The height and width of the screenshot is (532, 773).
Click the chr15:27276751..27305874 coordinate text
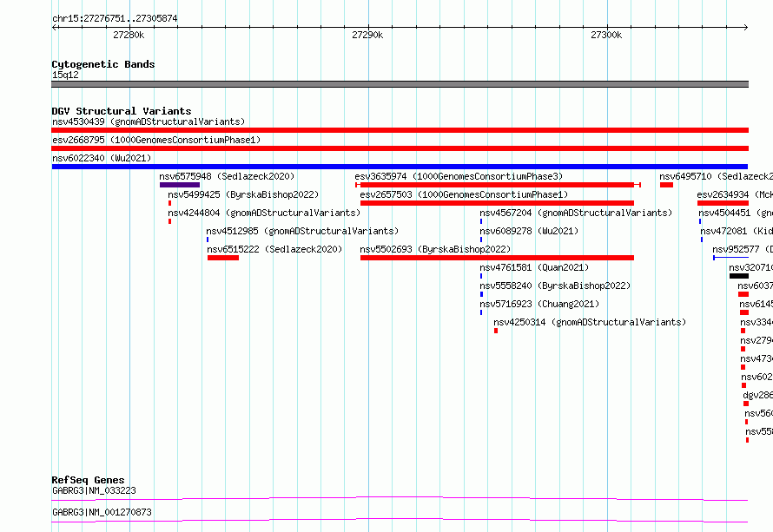115,18
